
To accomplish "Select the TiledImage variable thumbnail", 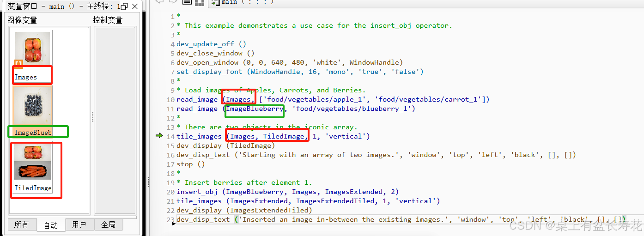I will (33, 161).
